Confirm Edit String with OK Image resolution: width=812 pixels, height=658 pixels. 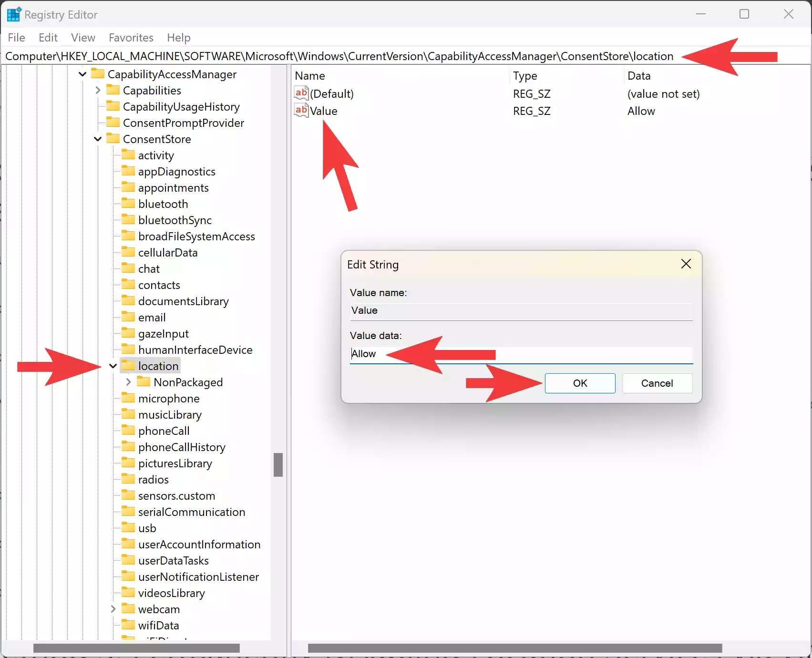click(x=580, y=383)
